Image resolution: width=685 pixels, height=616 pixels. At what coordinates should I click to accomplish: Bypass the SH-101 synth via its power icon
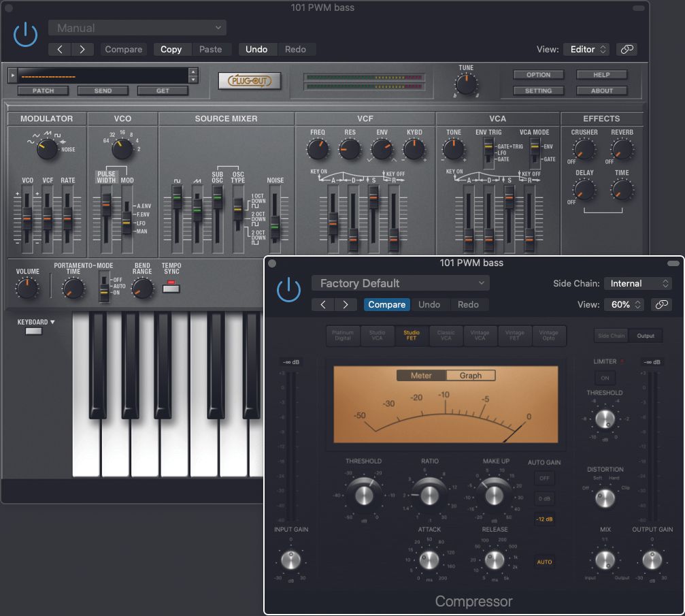pos(25,34)
